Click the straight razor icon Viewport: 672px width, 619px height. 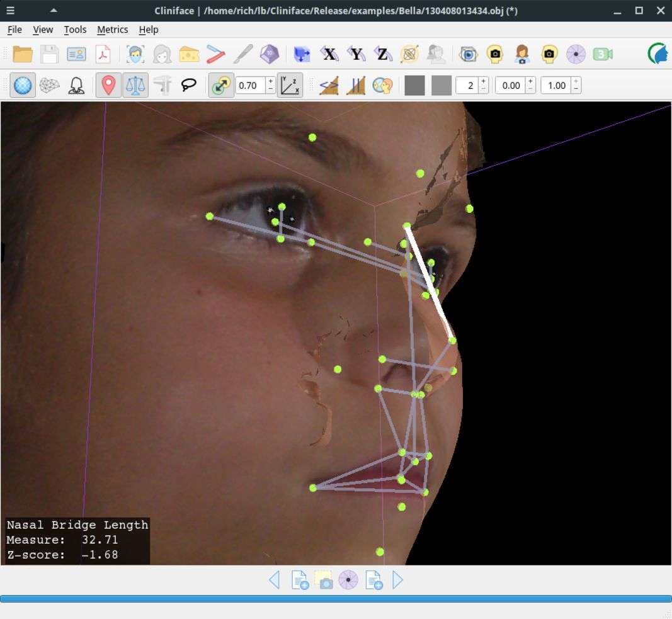click(x=215, y=54)
